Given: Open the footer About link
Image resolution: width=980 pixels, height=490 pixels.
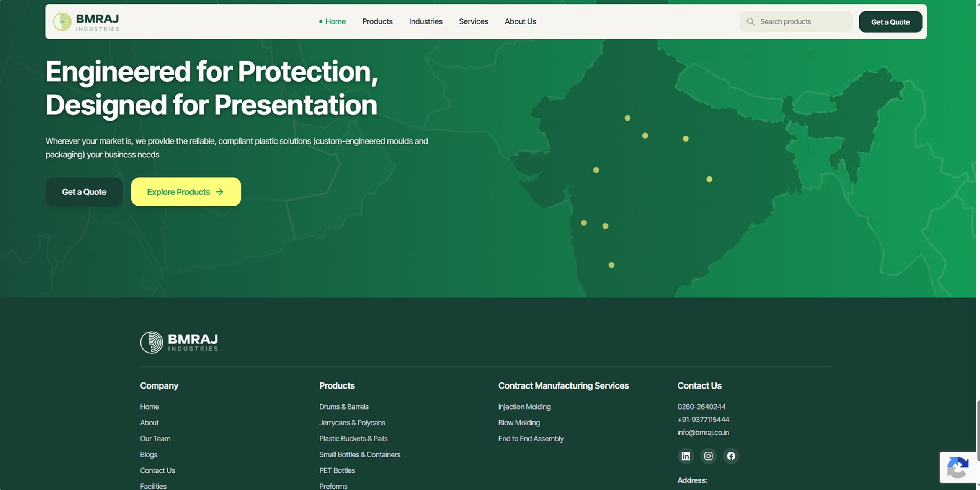Looking at the screenshot, I should click(149, 423).
